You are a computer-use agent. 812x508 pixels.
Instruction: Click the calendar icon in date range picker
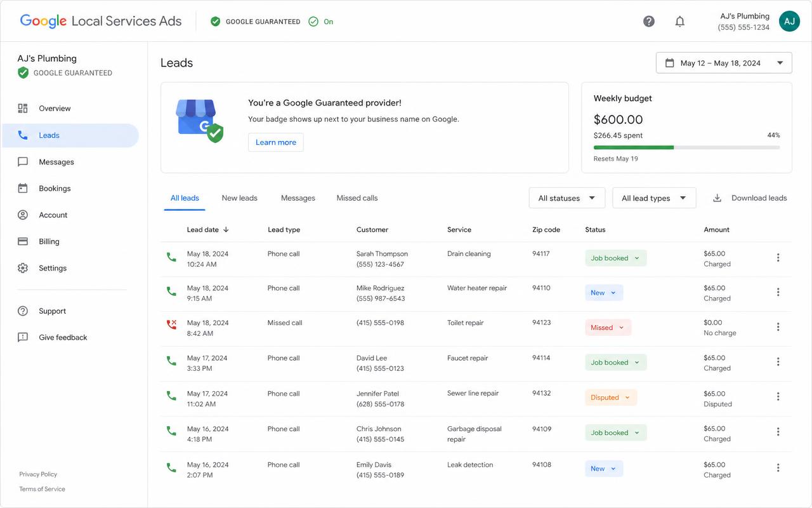point(669,63)
